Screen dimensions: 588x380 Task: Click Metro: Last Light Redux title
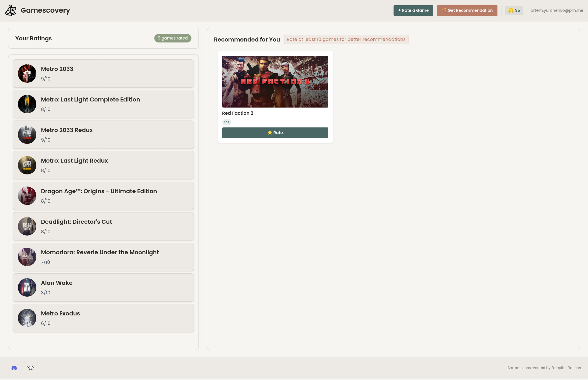(74, 161)
